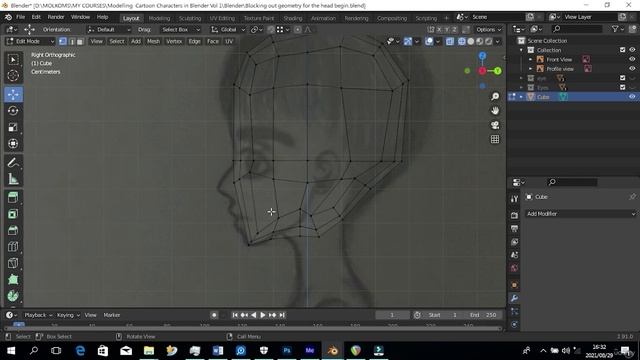Select the Extrude Region tool
Image resolution: width=640 pixels, height=360 pixels.
coord(13,198)
